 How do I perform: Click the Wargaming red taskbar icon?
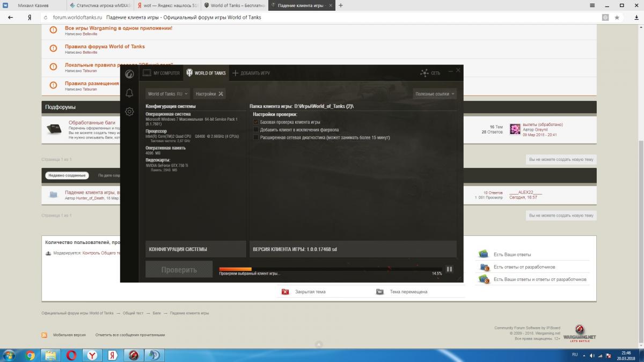(134, 355)
